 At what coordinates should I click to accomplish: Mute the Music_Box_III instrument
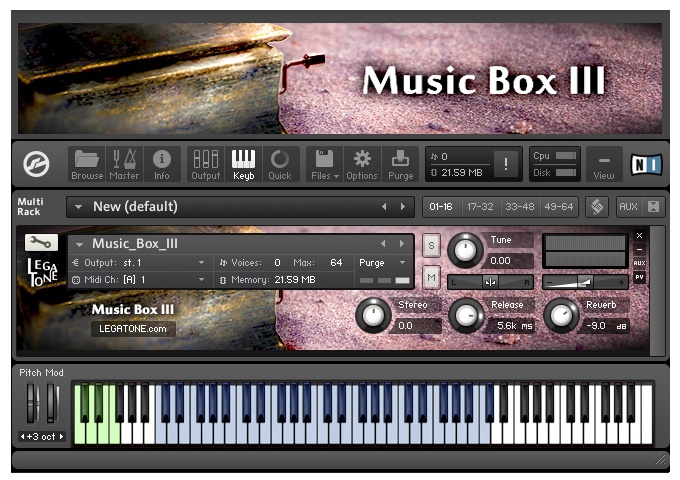[431, 278]
